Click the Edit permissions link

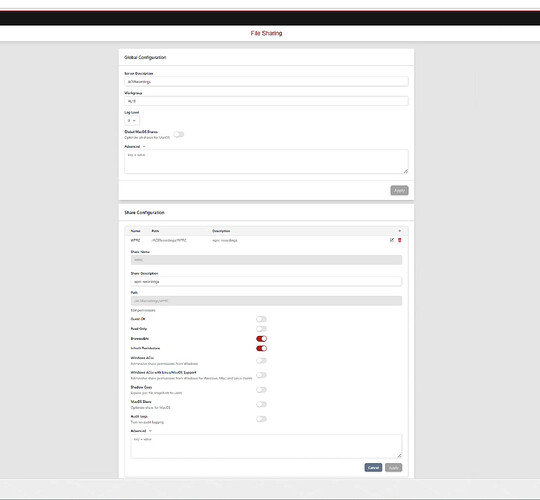[x=143, y=310]
